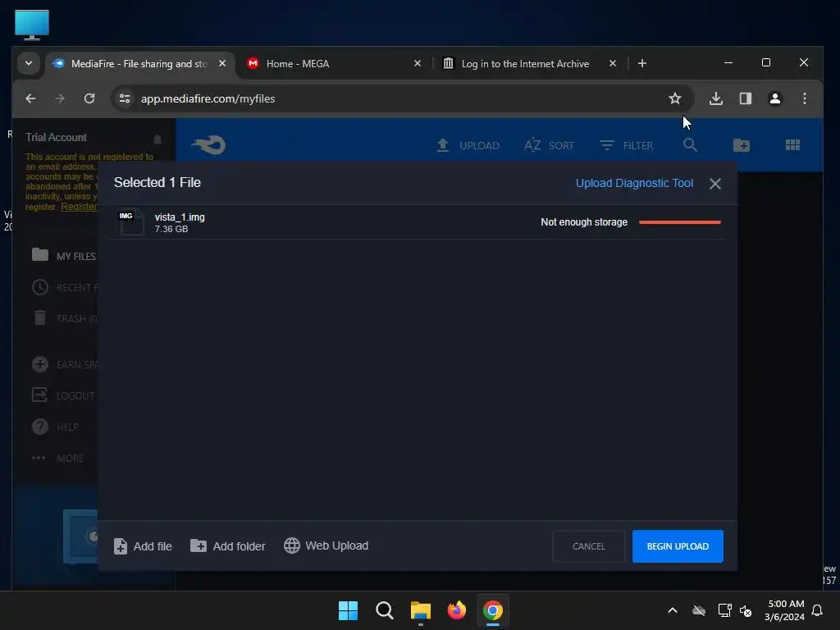Screen dimensions: 840x630
Task: Open Earn Space sidebar item
Action: 64,365
